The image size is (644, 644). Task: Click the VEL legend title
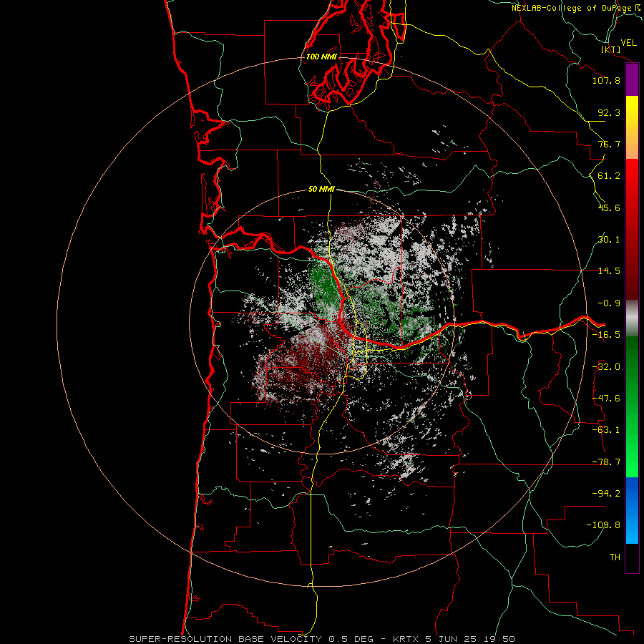[629, 43]
